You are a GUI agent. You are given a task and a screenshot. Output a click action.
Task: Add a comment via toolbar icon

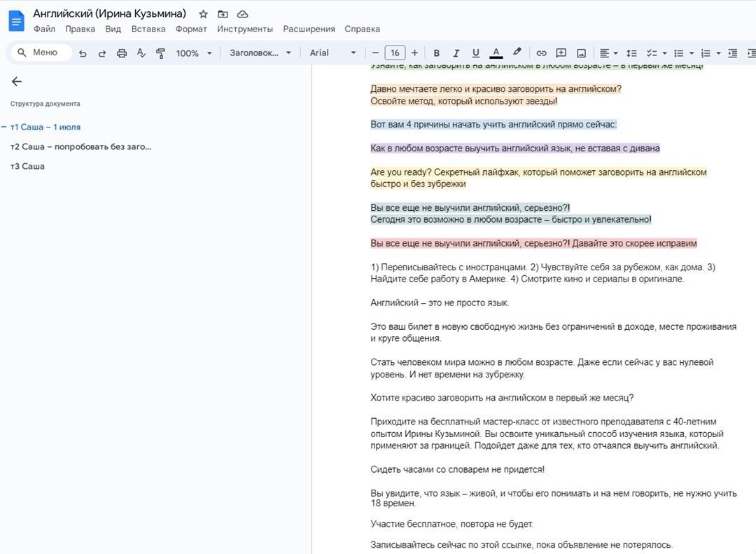click(x=561, y=53)
